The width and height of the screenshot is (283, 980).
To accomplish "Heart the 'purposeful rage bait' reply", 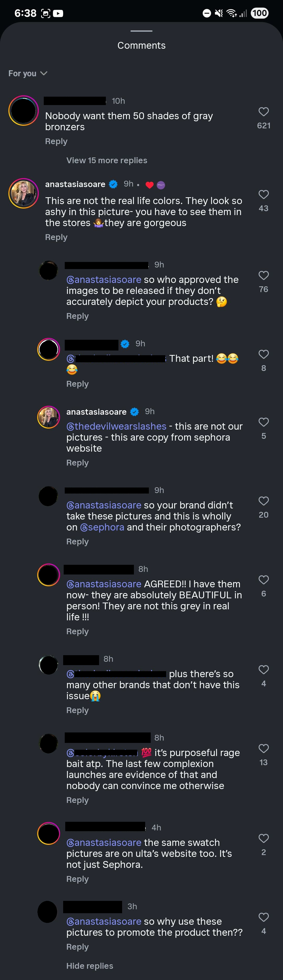I will click(263, 748).
